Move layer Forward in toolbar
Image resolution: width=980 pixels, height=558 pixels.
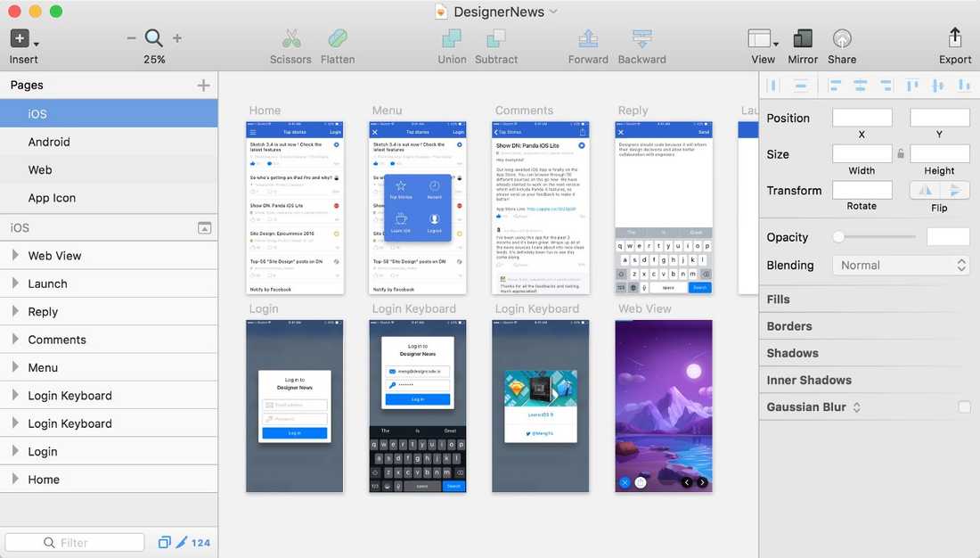pyautogui.click(x=588, y=39)
